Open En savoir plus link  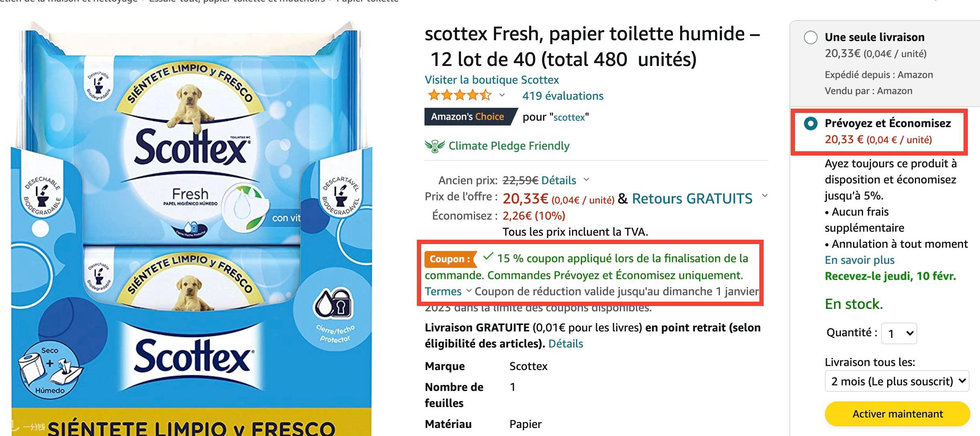coord(859,260)
